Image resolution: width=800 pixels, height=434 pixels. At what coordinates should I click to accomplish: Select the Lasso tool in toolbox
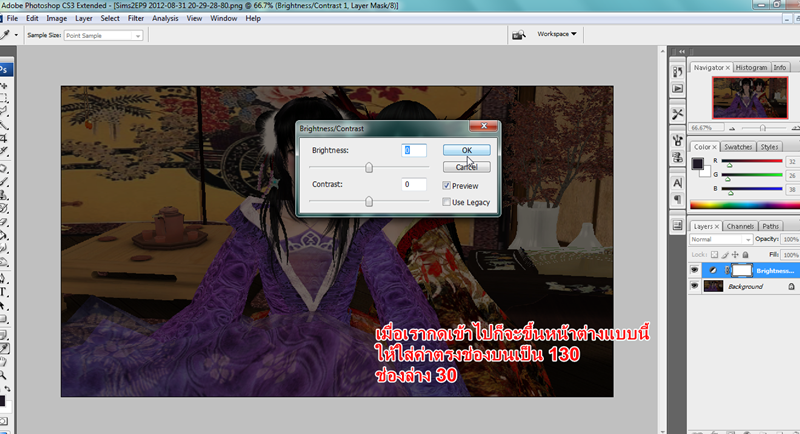click(x=3, y=111)
